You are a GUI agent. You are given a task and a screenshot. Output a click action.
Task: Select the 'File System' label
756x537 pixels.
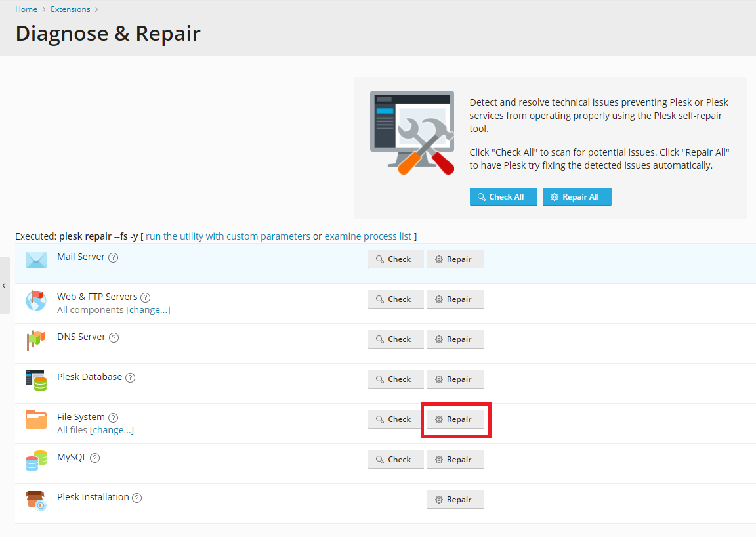click(x=81, y=417)
